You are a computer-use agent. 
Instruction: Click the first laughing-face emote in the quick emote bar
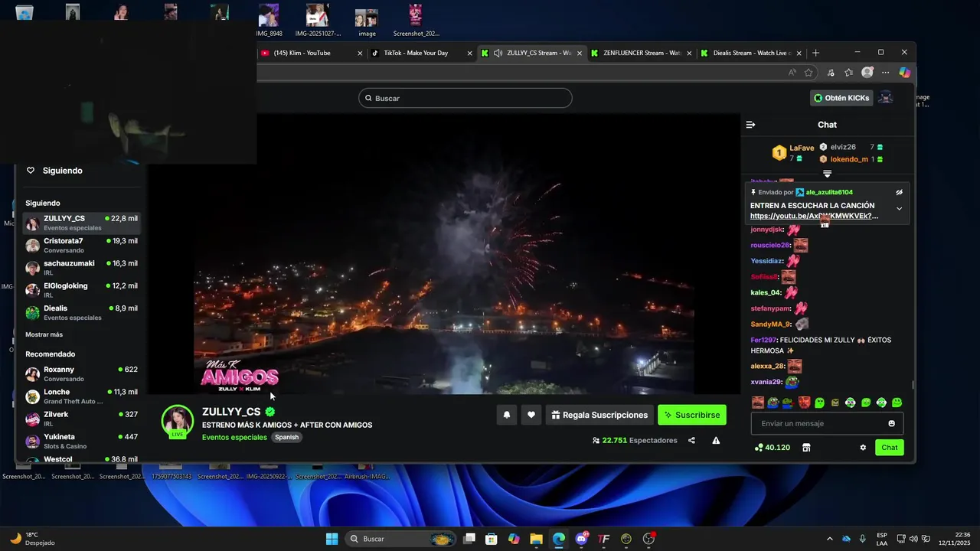tap(758, 403)
